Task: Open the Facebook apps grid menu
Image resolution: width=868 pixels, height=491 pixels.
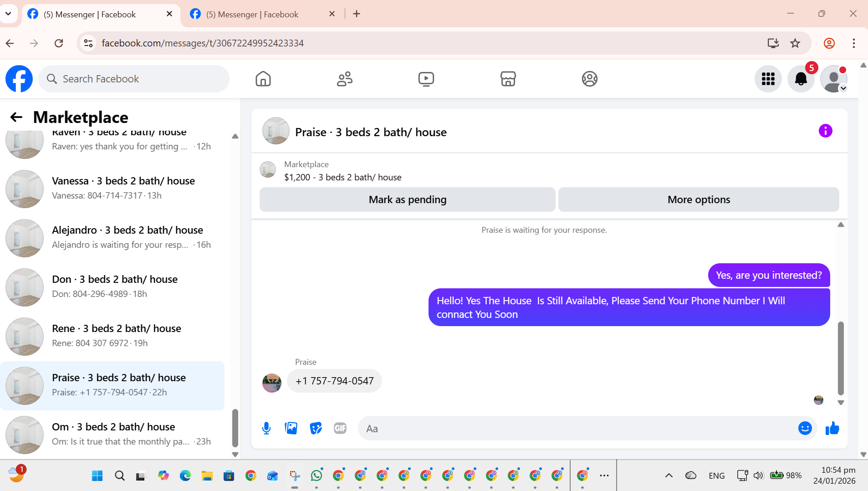Action: tap(768, 79)
